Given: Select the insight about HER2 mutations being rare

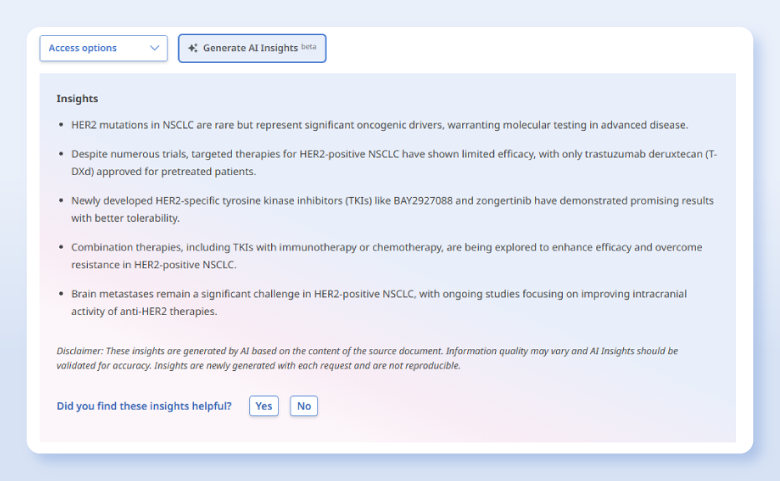Looking at the screenshot, I should (x=380, y=125).
